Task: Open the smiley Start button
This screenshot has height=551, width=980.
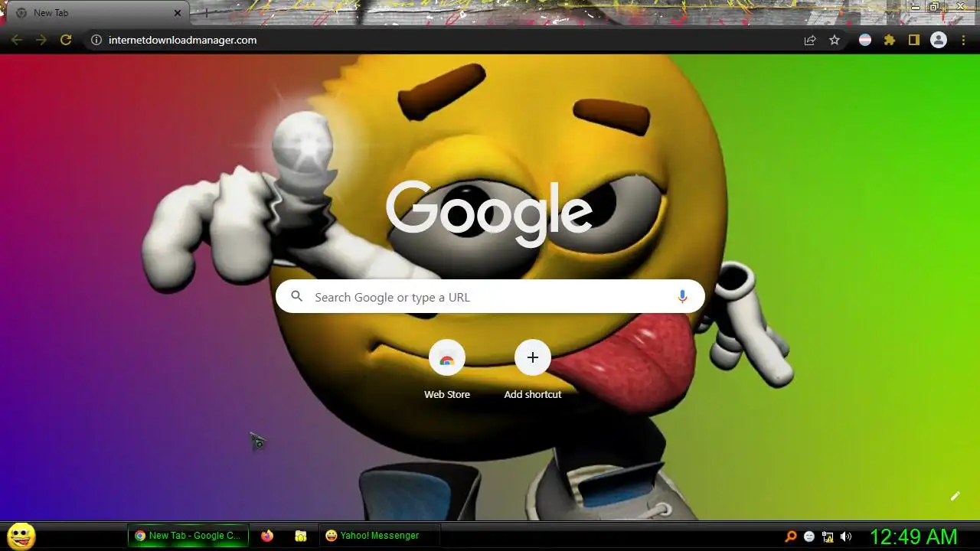Action: (x=21, y=536)
